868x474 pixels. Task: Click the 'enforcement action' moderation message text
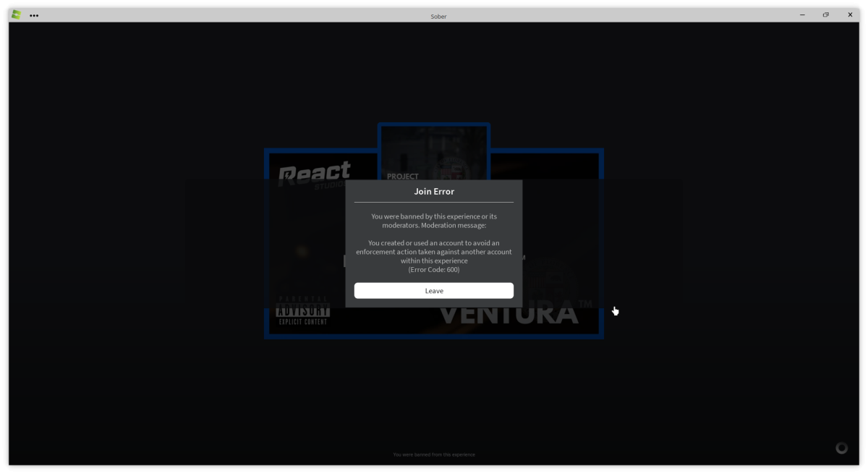(x=434, y=252)
